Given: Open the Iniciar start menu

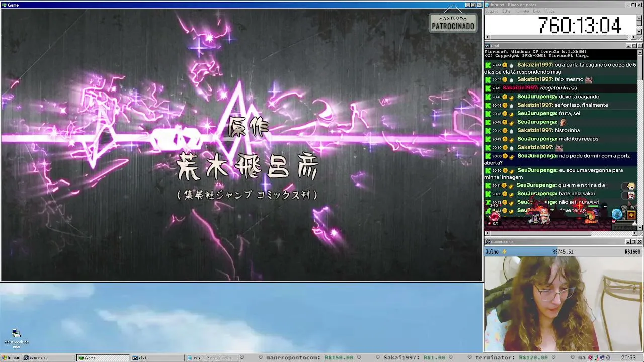Looking at the screenshot, I should (10, 358).
